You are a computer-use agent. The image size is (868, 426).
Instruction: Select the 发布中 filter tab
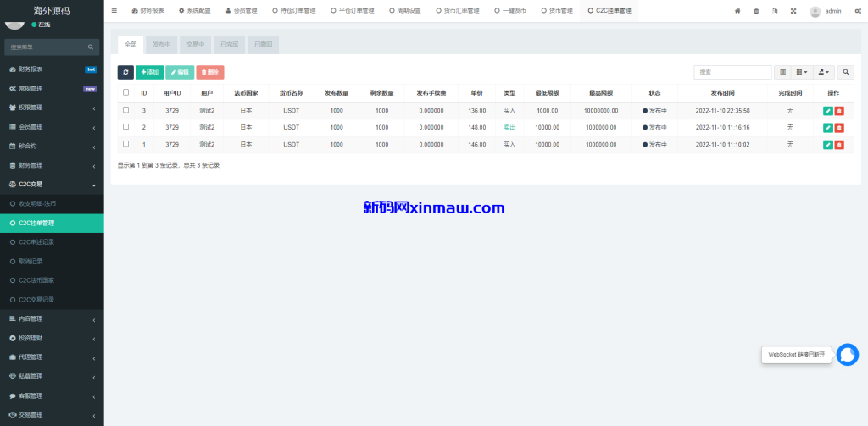point(162,45)
